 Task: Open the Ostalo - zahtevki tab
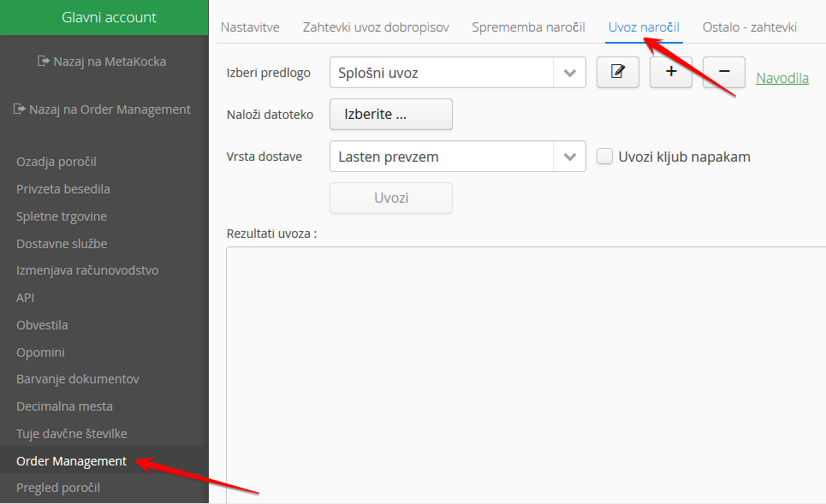pyautogui.click(x=749, y=27)
